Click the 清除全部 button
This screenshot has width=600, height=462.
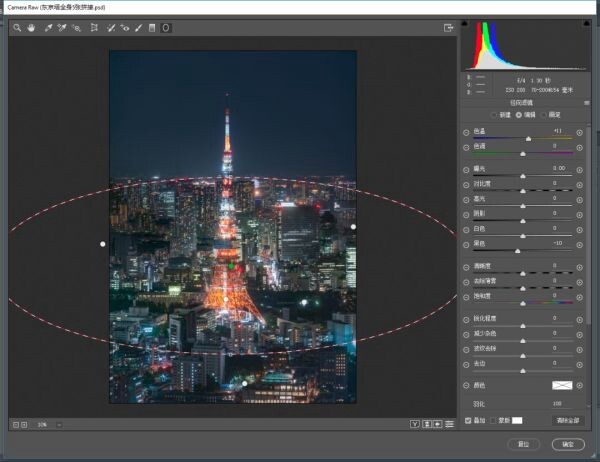coord(568,420)
